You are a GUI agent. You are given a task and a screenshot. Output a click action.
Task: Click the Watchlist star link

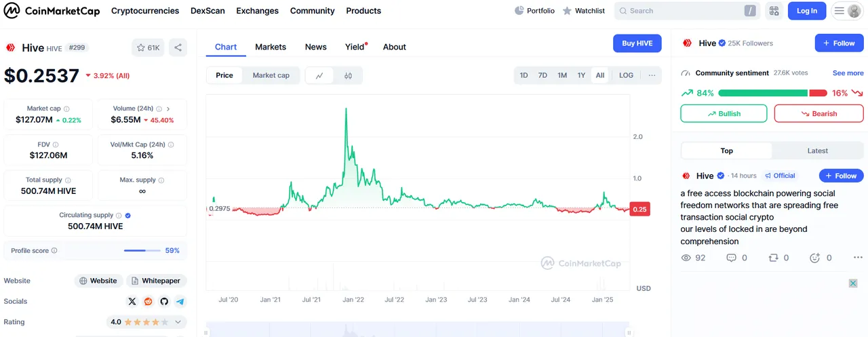(583, 11)
